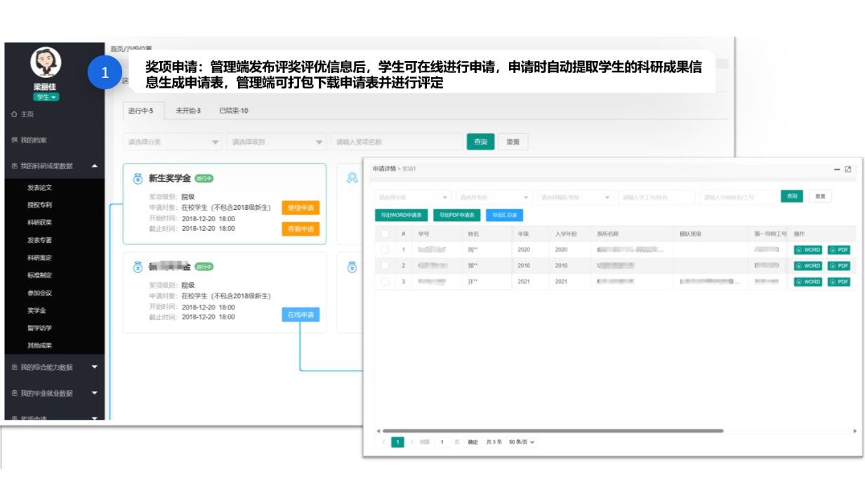Switch to the 未开始·3 tab
The height and width of the screenshot is (504, 865).
[x=187, y=111]
